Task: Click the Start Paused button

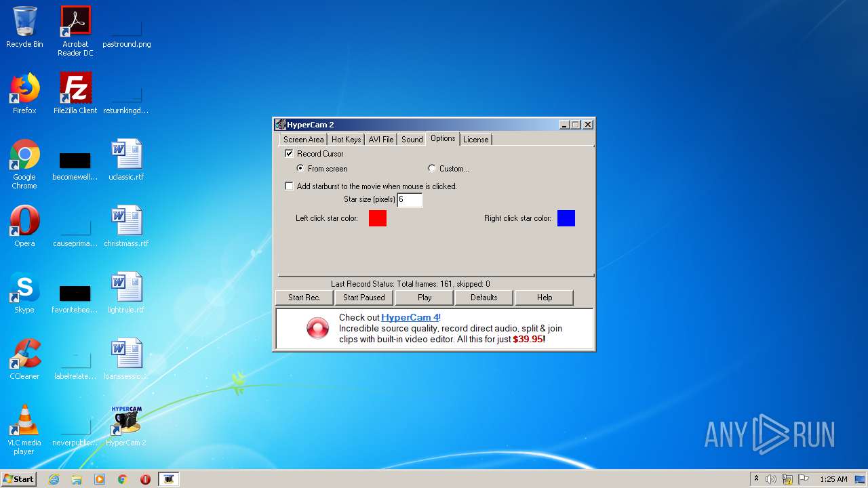Action: point(364,298)
